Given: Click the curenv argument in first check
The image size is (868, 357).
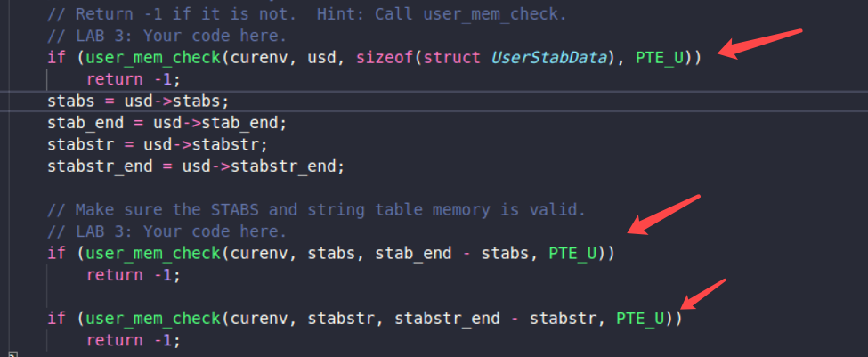Looking at the screenshot, I should (x=258, y=58).
